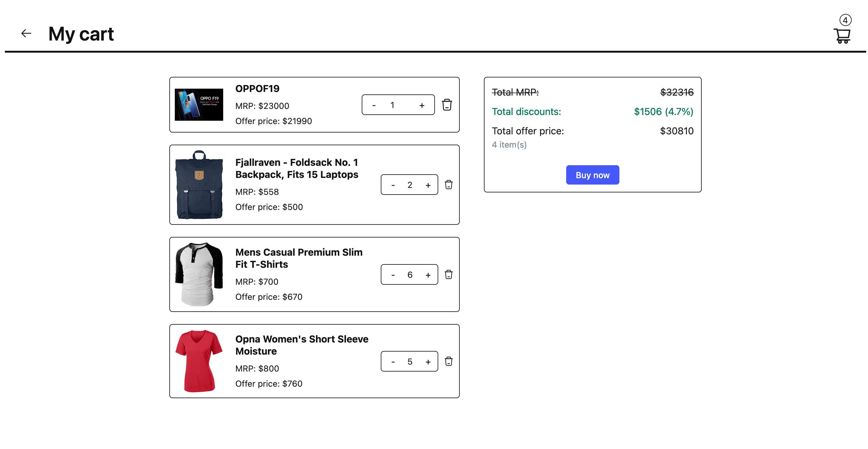Select Opna Women's Short Sleeve Moisture title

(302, 345)
